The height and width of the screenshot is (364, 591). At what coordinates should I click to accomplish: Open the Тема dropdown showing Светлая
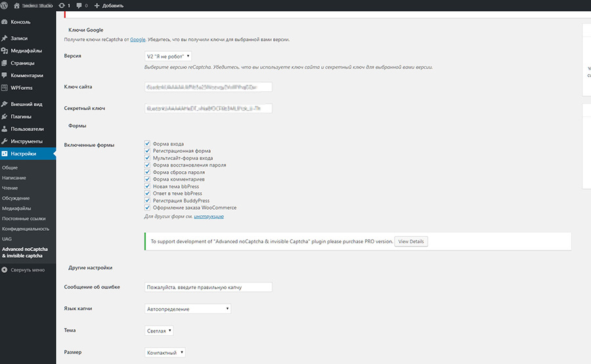[159, 331]
